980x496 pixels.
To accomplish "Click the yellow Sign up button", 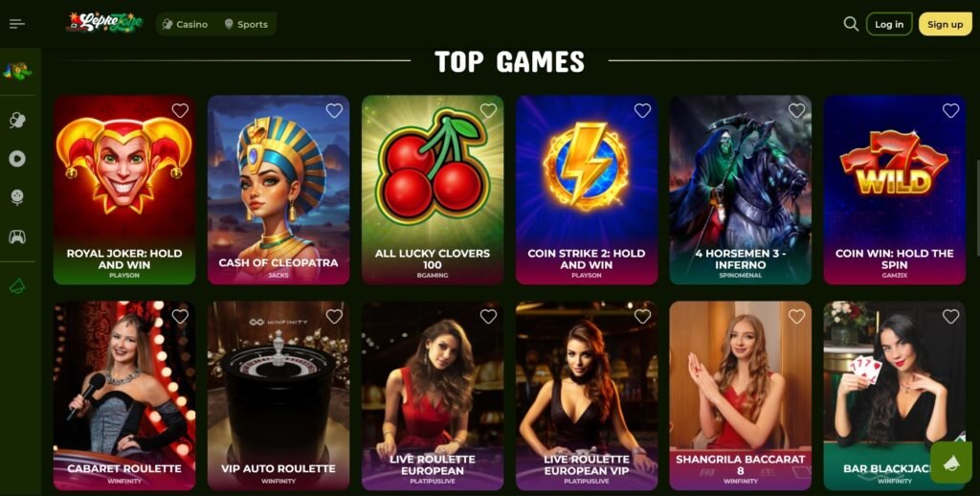I will click(945, 24).
